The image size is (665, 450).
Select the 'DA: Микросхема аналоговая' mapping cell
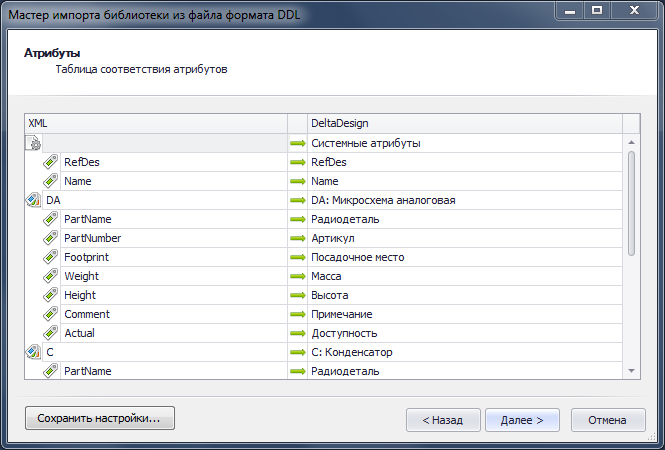point(465,200)
